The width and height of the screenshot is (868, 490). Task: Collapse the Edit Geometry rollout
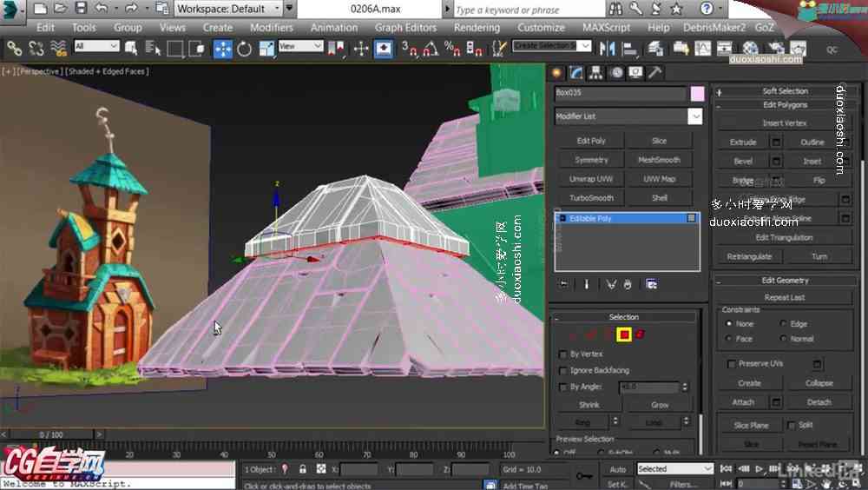[x=785, y=281]
